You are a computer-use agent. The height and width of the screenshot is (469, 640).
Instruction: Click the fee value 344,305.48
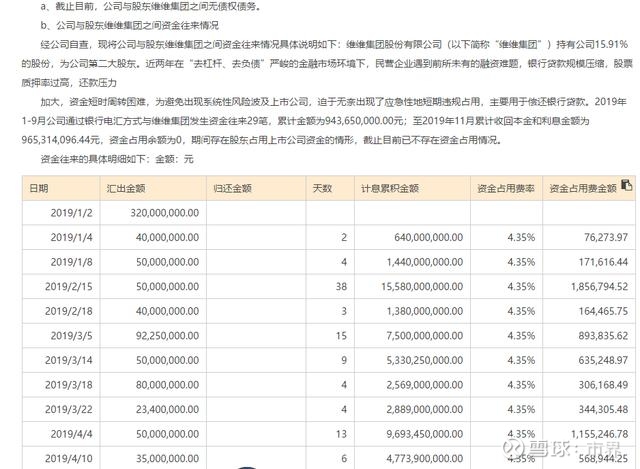[603, 409]
